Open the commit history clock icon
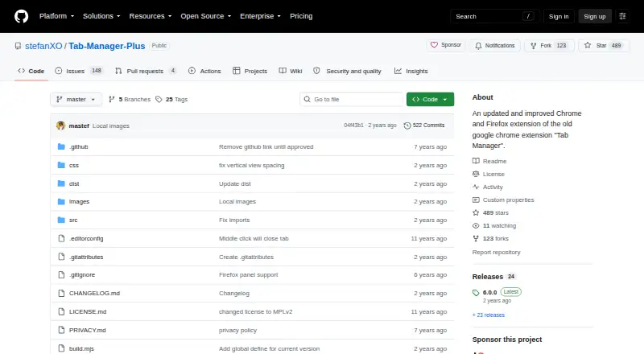 click(407, 126)
